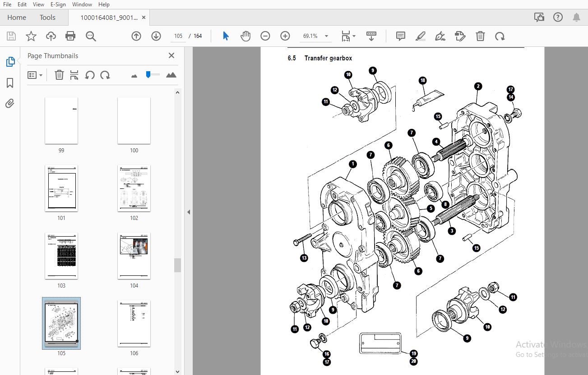Open the Attachments paperclip panel
Screen dimensions: 588x375
10,104
